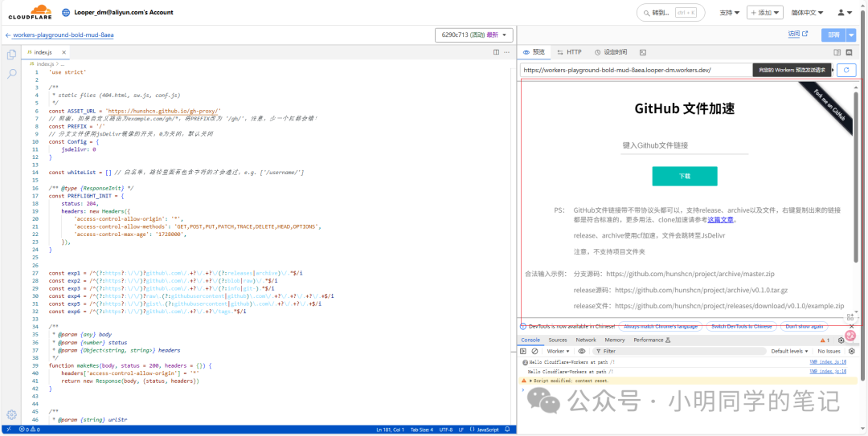Open the Default levels dropdown

pyautogui.click(x=790, y=351)
